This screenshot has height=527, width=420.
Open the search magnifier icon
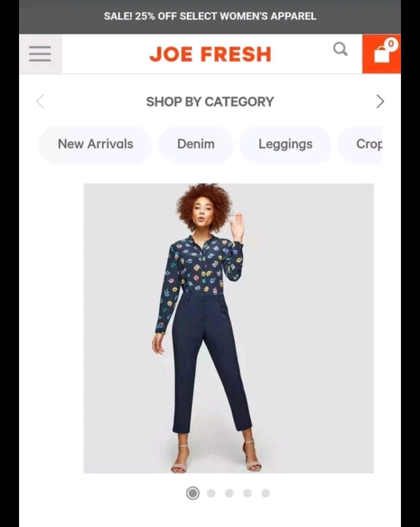pyautogui.click(x=340, y=49)
